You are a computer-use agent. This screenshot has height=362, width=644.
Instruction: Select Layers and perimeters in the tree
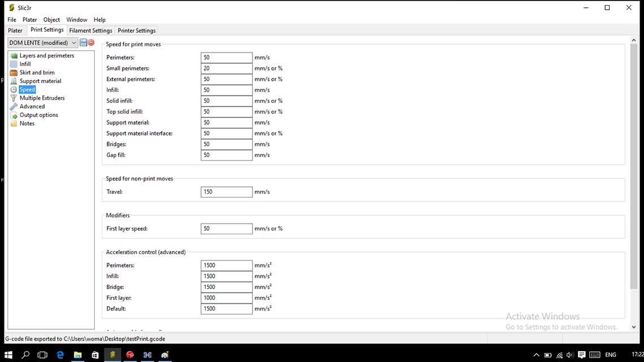[47, 56]
